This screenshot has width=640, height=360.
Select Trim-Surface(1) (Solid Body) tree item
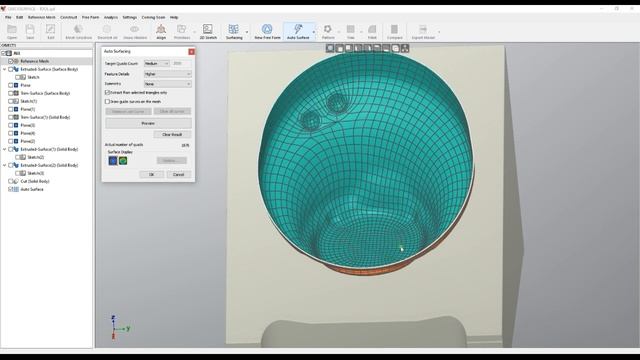[x=45, y=117]
